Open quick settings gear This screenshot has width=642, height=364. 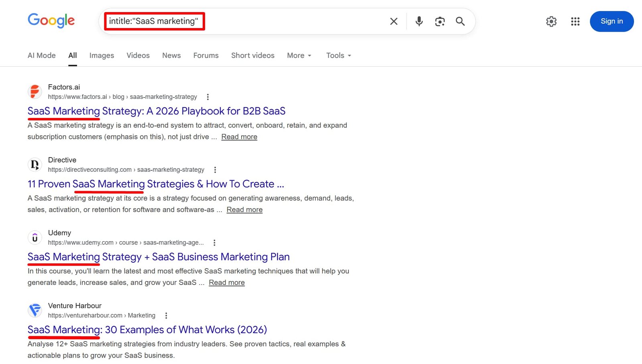[x=551, y=21]
